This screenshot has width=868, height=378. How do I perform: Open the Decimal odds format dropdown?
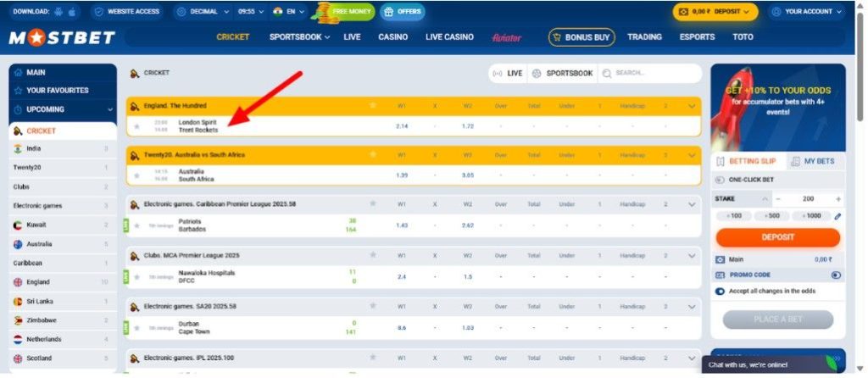click(203, 12)
